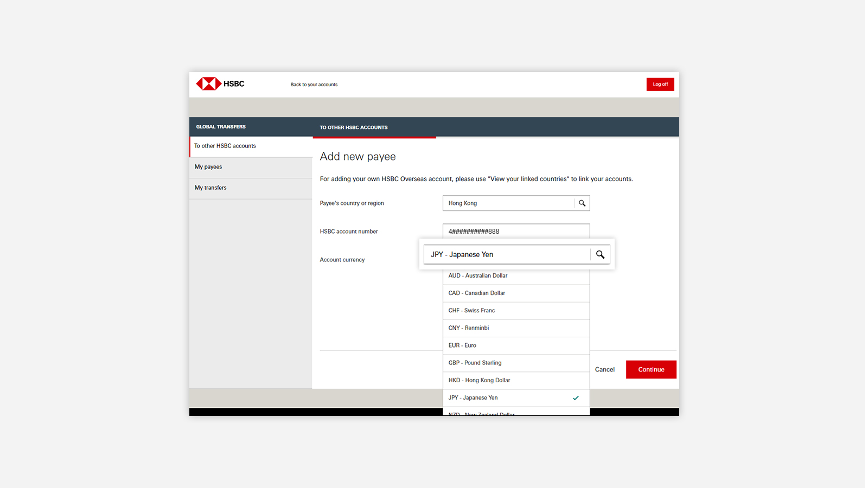The image size is (868, 488).
Task: Click the HSBC logo
Action: [220, 84]
